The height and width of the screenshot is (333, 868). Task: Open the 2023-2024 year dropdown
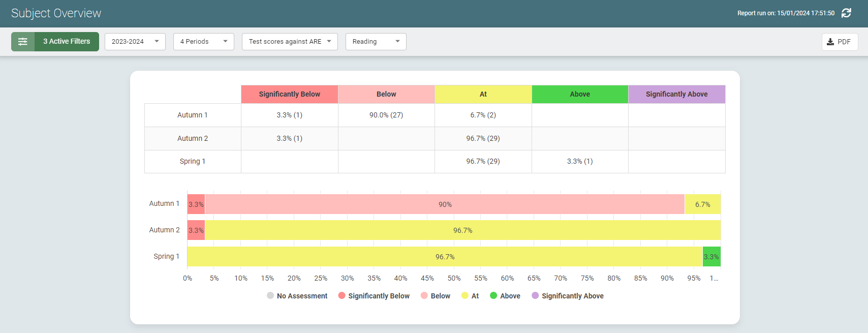pyautogui.click(x=135, y=42)
